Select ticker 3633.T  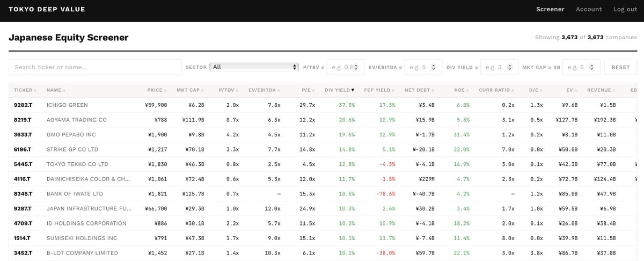tap(23, 134)
